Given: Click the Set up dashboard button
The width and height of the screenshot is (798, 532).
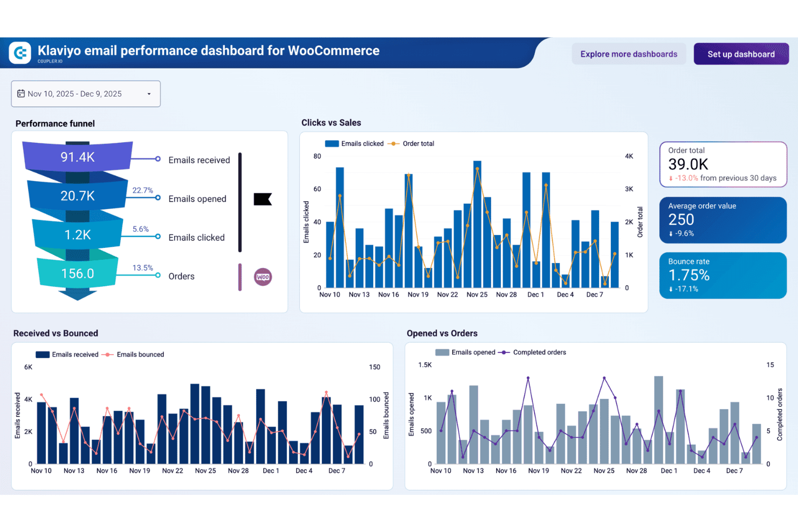Looking at the screenshot, I should pyautogui.click(x=741, y=54).
